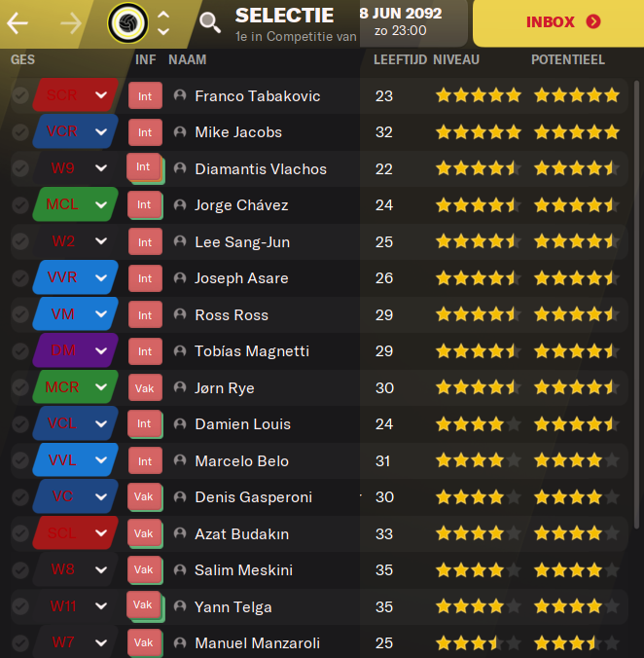Image resolution: width=644 pixels, height=658 pixels.
Task: Open the club badge icon
Action: click(x=127, y=23)
